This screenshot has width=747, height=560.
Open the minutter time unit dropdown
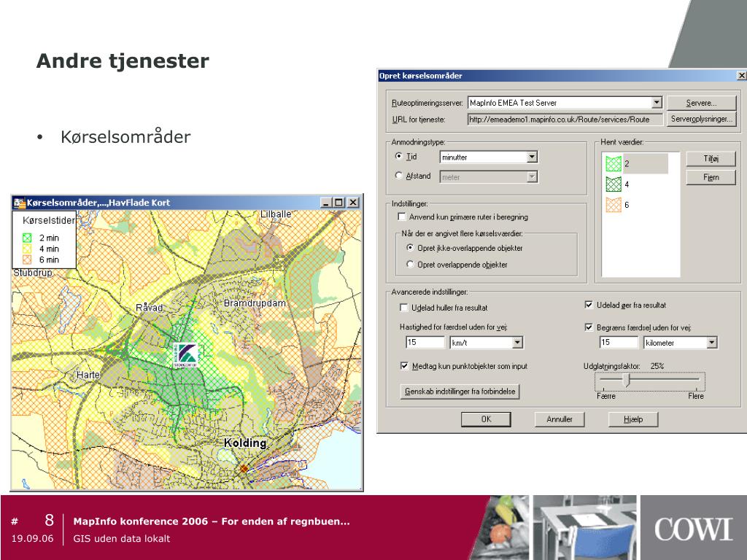coord(532,157)
